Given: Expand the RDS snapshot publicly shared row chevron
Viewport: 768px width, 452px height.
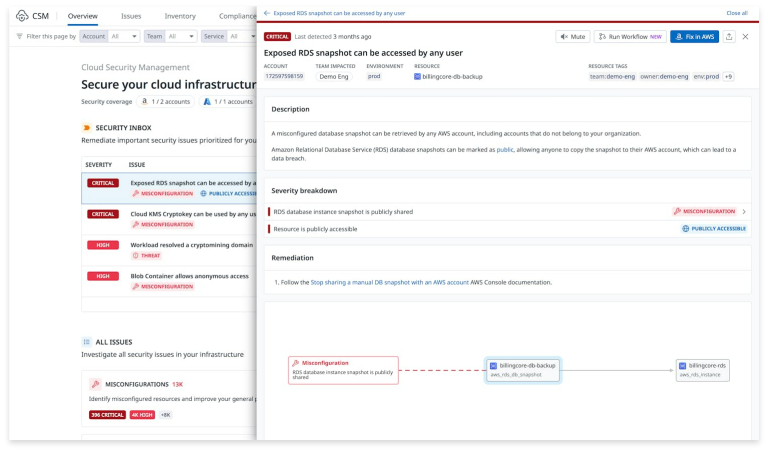Looking at the screenshot, I should [743, 212].
